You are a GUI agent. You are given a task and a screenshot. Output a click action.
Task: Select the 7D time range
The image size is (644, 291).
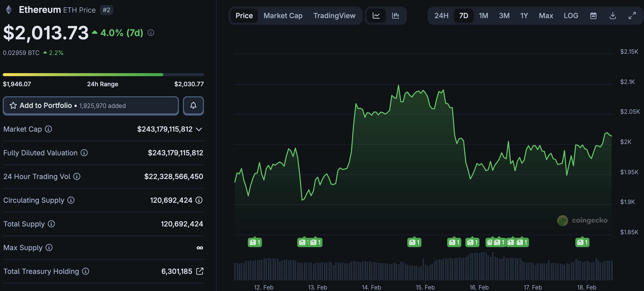(x=464, y=16)
